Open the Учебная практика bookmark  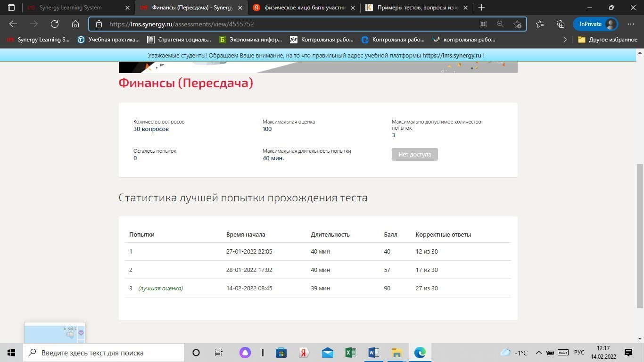click(x=108, y=40)
